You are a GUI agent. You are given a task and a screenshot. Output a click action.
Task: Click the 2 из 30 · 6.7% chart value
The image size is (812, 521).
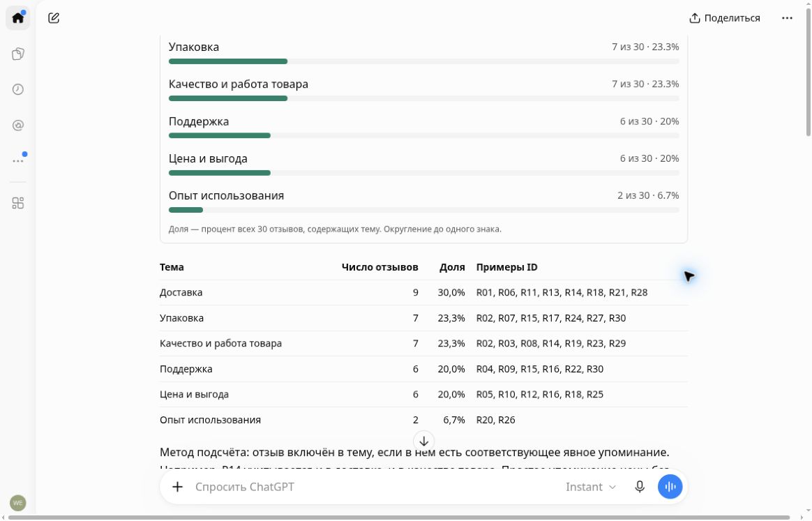648,196
